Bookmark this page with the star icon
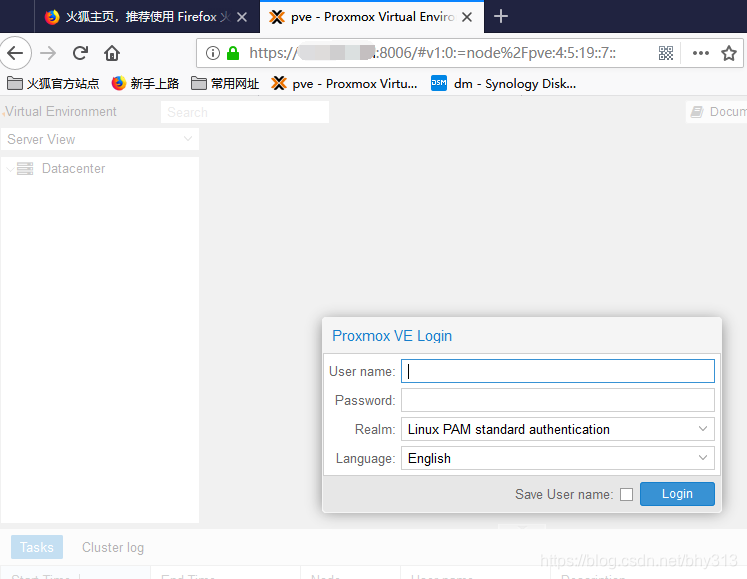This screenshot has height=579, width=747. pyautogui.click(x=728, y=53)
